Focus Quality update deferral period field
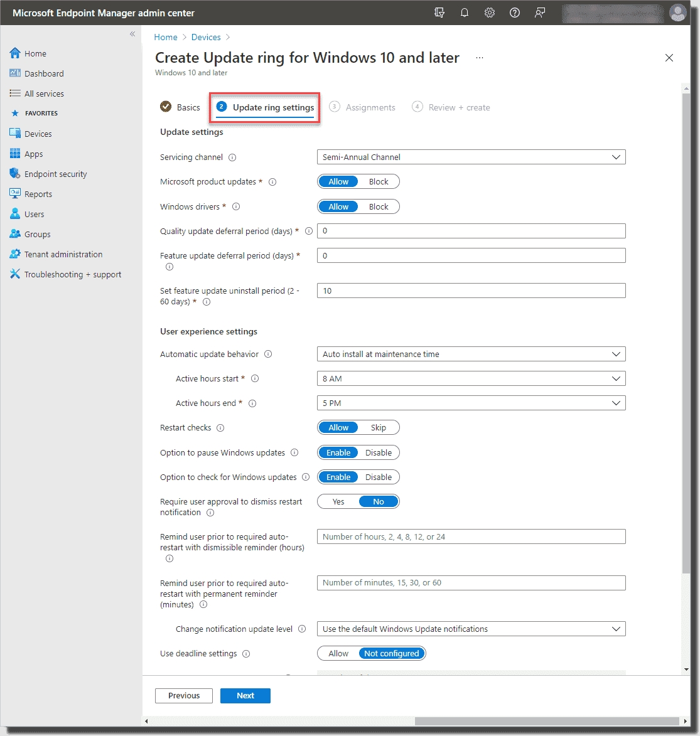This screenshot has width=700, height=736. (471, 231)
